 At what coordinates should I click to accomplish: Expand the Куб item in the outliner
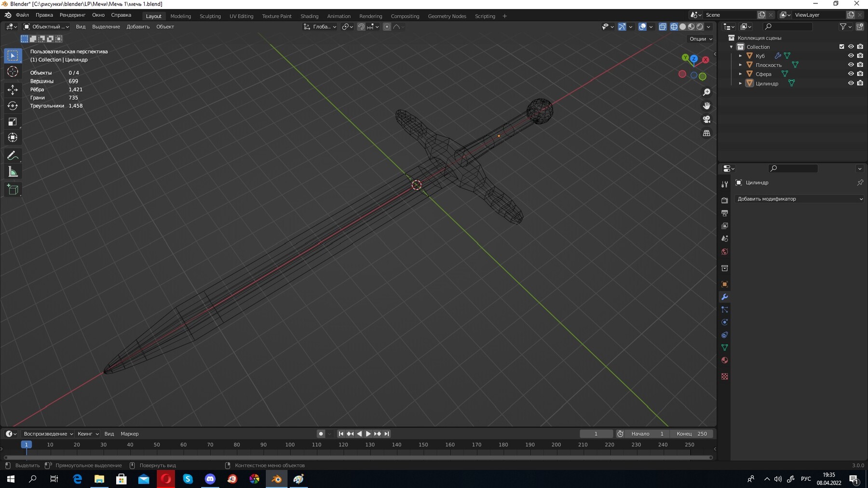click(x=741, y=55)
